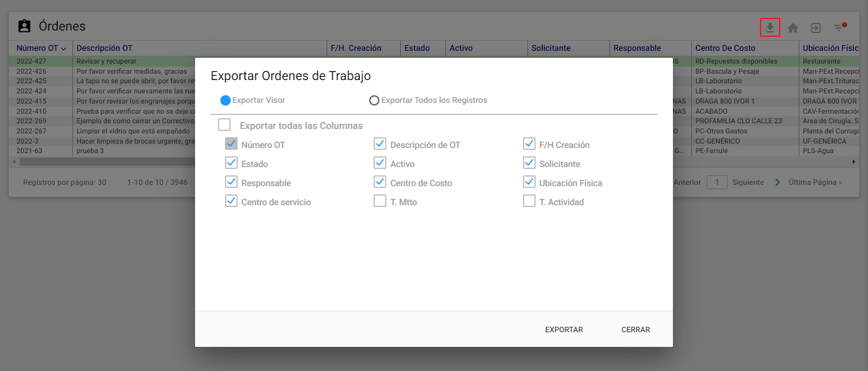Screen dimensions: 868x371
Task: Enable the T. Mtto checkbox
Action: pyautogui.click(x=380, y=201)
